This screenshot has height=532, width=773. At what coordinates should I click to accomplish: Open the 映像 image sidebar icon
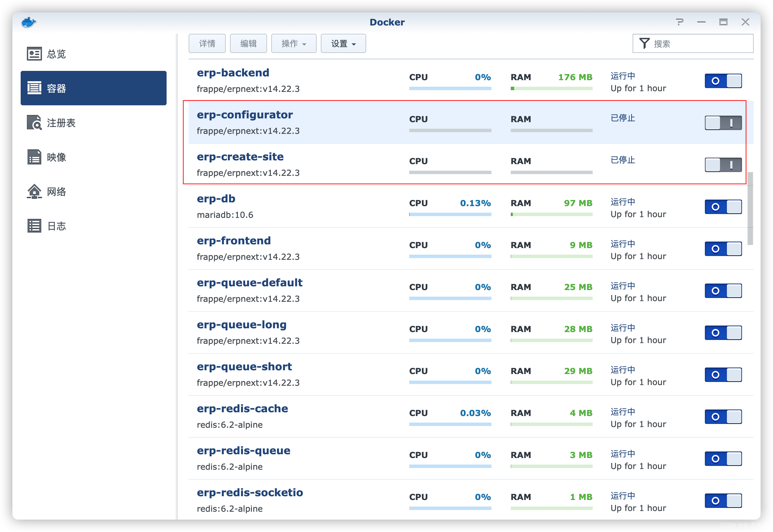pos(34,157)
